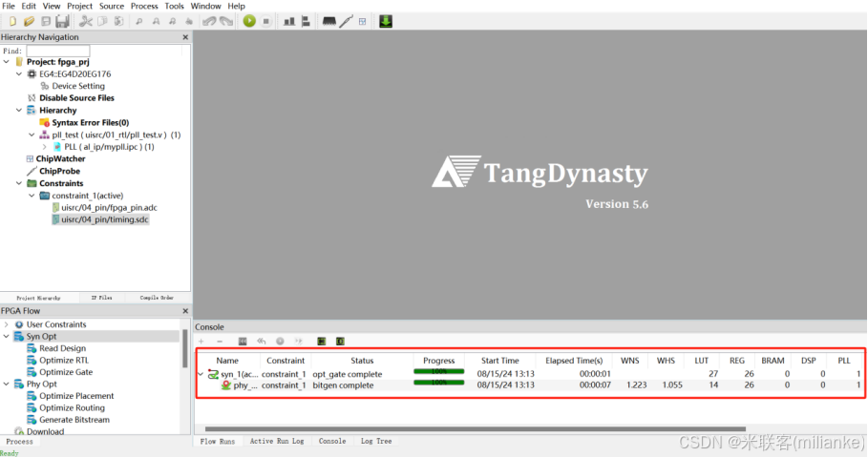
Task: Click the Status column header
Action: point(362,361)
